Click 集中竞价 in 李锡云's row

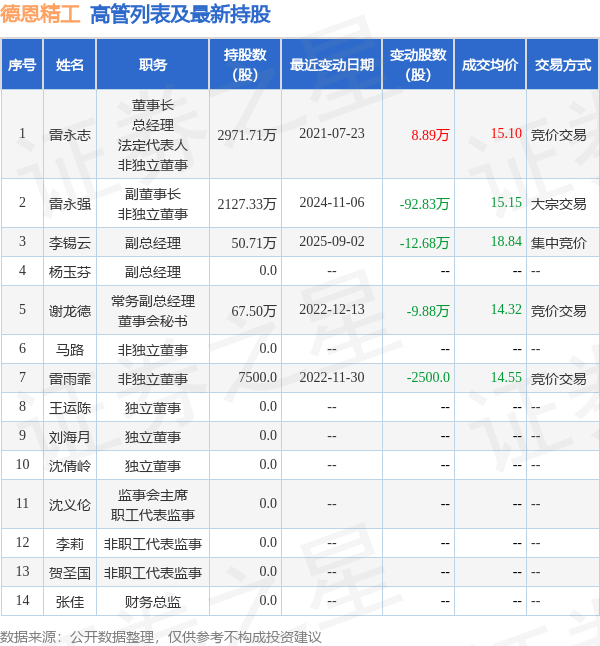tap(558, 243)
